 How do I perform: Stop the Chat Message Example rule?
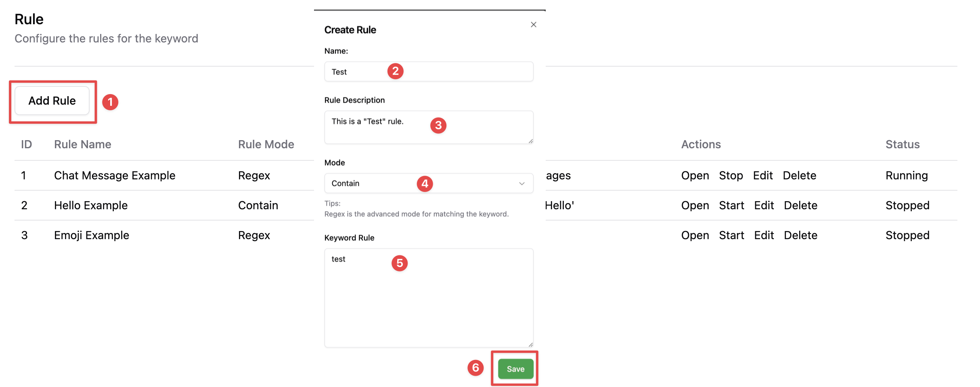pyautogui.click(x=731, y=175)
